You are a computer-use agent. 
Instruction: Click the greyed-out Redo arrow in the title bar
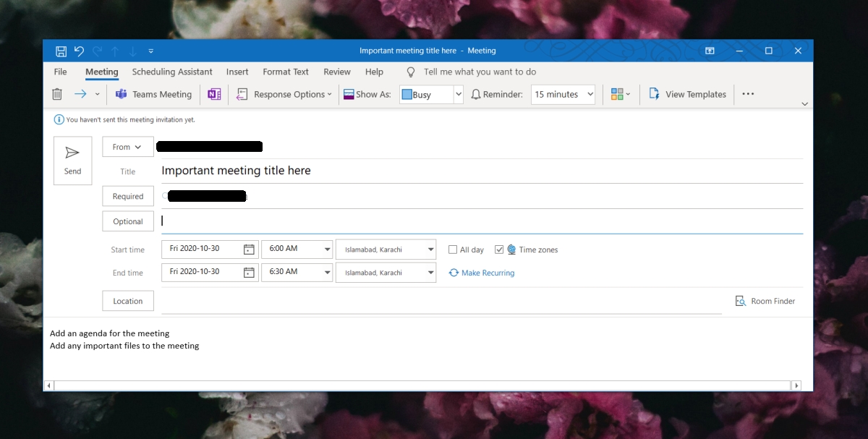pyautogui.click(x=98, y=51)
